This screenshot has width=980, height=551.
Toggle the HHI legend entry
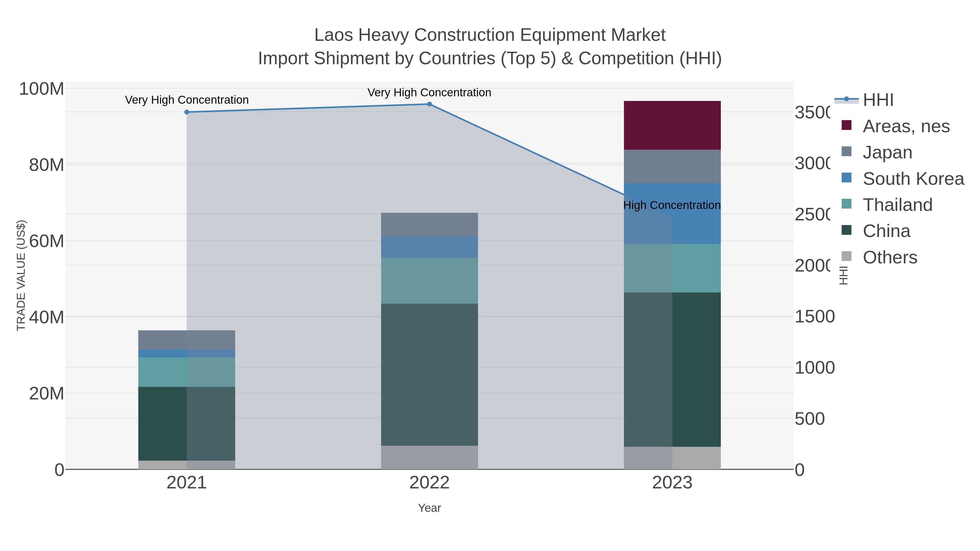(863, 100)
